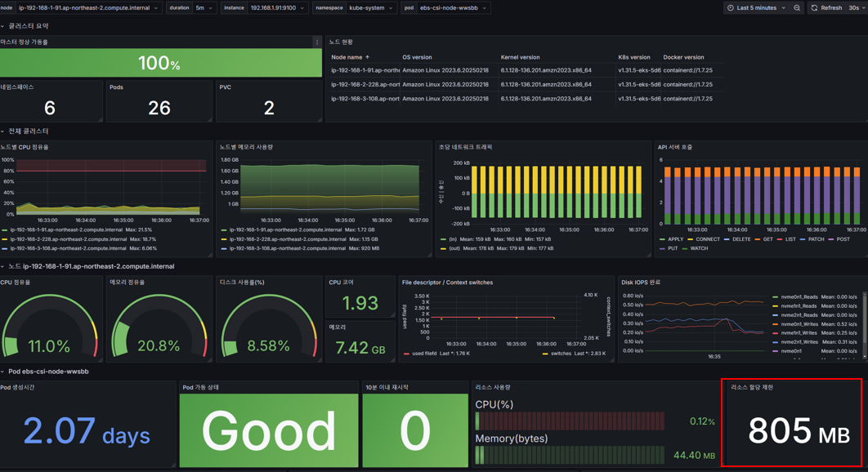The width and height of the screenshot is (868, 472).
Task: Sort table by OS version header
Action: 417,57
